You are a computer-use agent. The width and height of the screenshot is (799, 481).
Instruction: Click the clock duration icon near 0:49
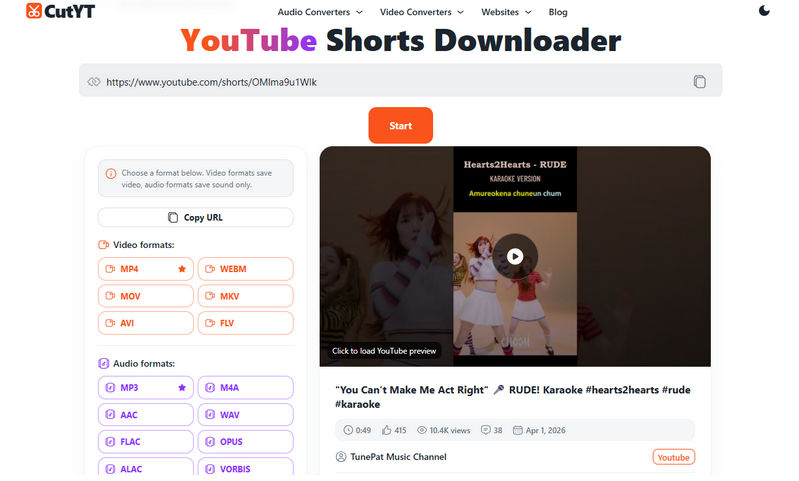(348, 430)
